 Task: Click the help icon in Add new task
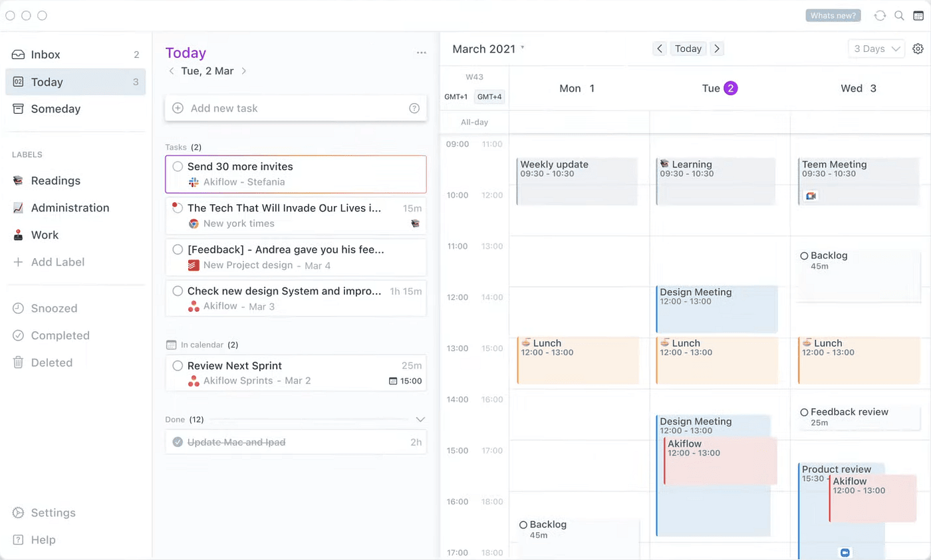414,108
